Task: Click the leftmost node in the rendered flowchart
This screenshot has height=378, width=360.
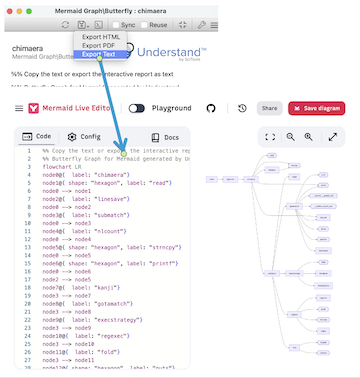Action: point(212,179)
